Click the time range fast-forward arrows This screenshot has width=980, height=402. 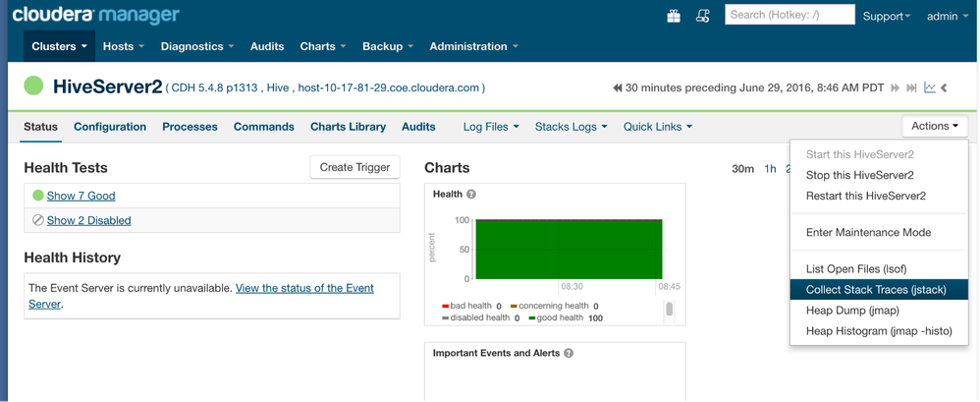point(896,88)
